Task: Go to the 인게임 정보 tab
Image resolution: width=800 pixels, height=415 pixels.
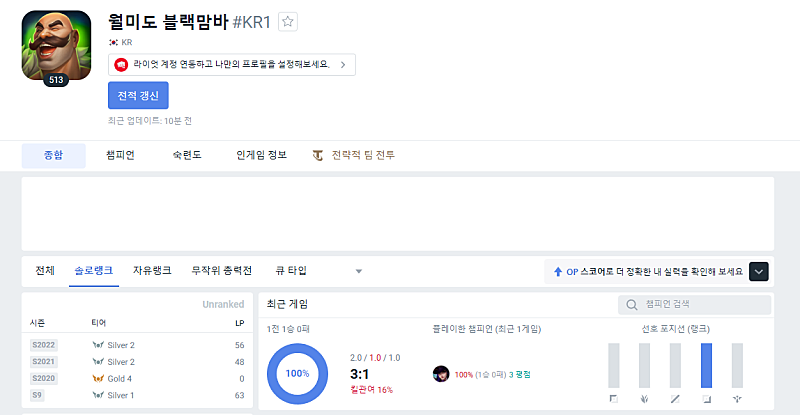Action: (261, 155)
